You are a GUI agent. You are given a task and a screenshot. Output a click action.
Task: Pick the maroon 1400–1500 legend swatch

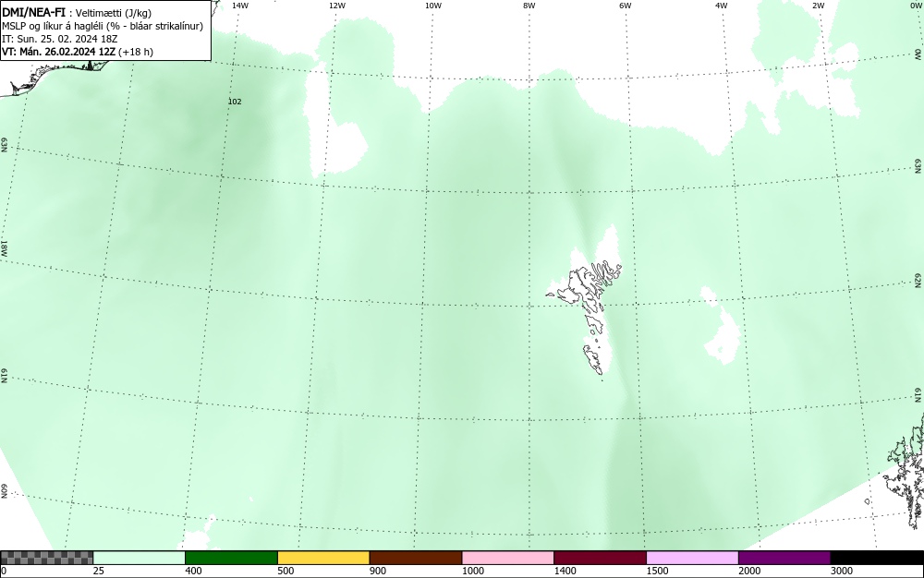(600, 558)
